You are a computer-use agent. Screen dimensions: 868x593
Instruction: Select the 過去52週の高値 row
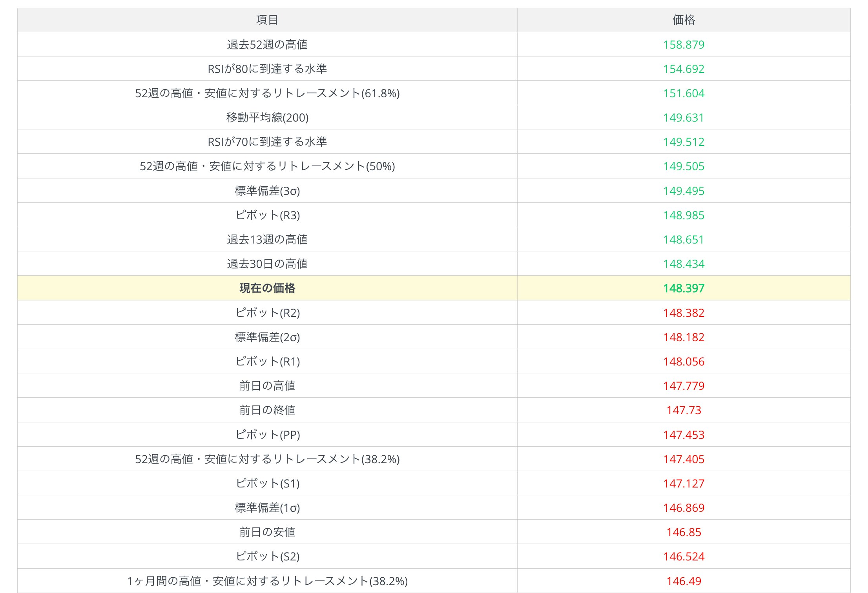(x=267, y=45)
